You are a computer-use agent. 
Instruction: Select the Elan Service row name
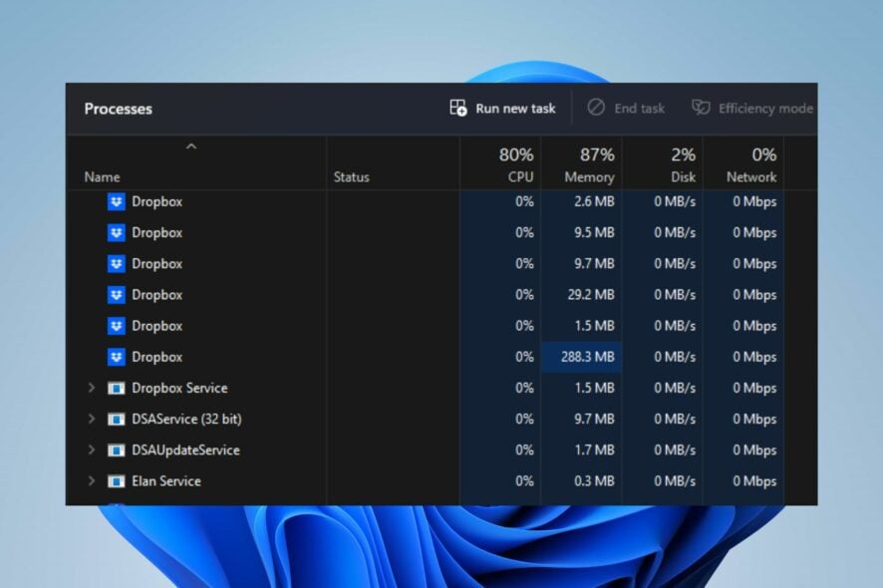[166, 480]
